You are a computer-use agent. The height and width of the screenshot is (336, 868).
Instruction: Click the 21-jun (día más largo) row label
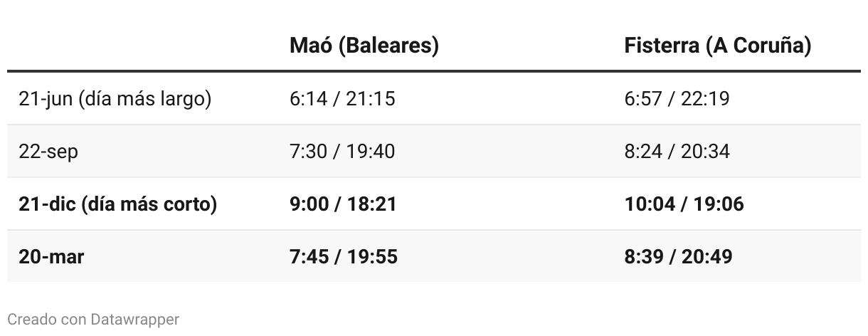tap(115, 99)
